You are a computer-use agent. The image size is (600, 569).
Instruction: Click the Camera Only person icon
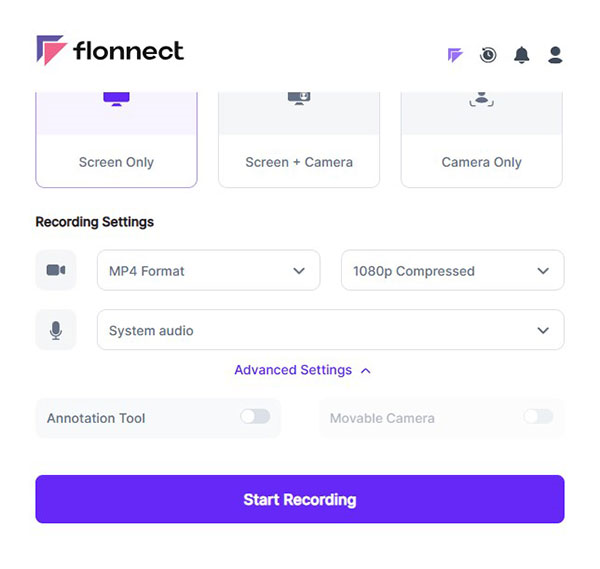coord(481,98)
